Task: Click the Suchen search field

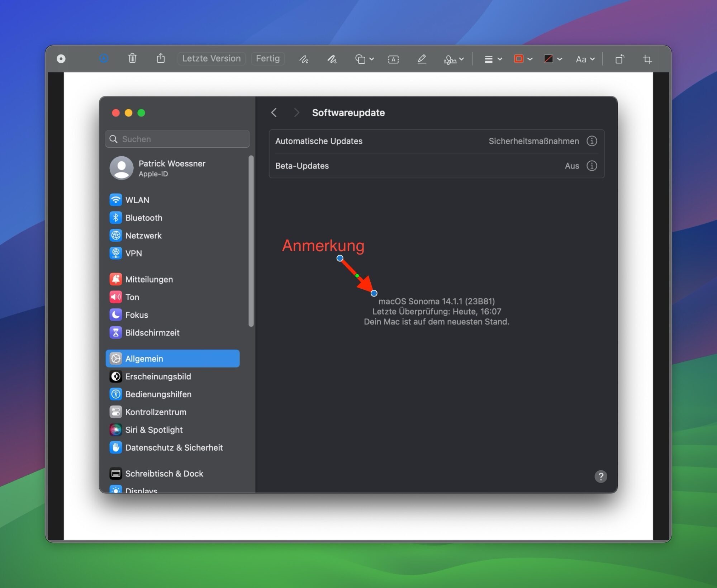Action: coord(177,139)
